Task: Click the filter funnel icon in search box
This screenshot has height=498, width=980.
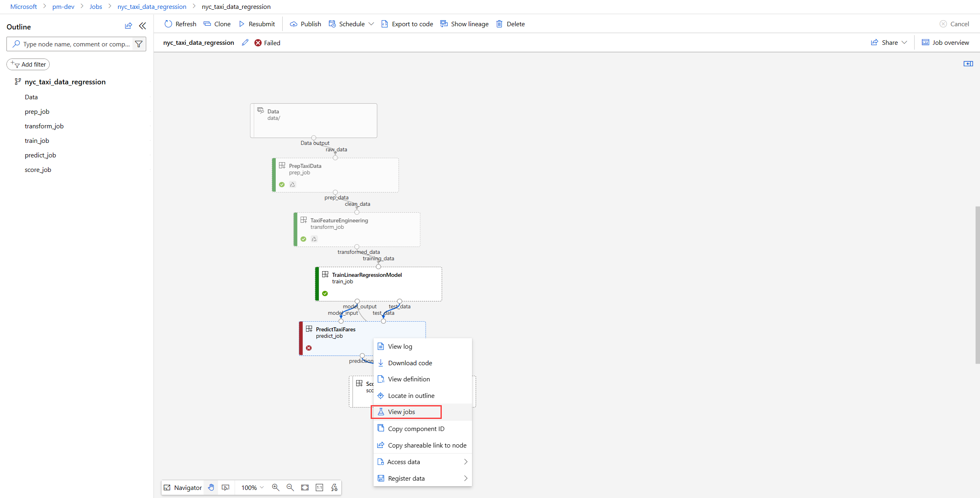Action: coord(139,44)
